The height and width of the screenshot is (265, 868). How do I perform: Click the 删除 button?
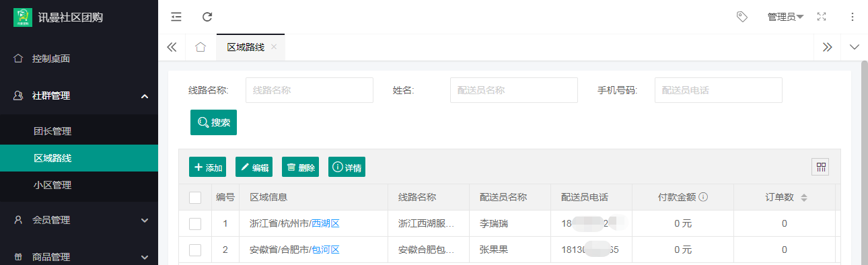(301, 167)
